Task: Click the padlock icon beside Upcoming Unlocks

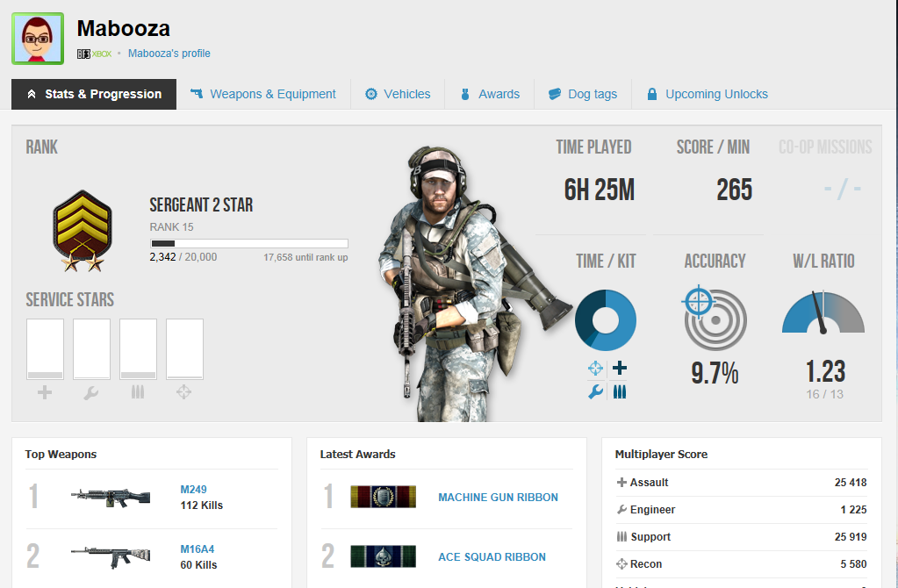Action: pyautogui.click(x=651, y=94)
